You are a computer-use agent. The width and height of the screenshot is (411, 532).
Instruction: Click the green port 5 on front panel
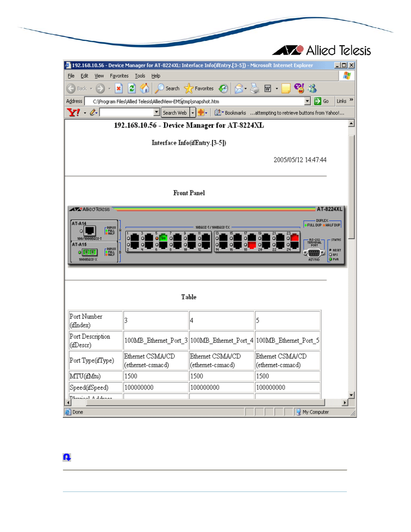tap(163, 237)
